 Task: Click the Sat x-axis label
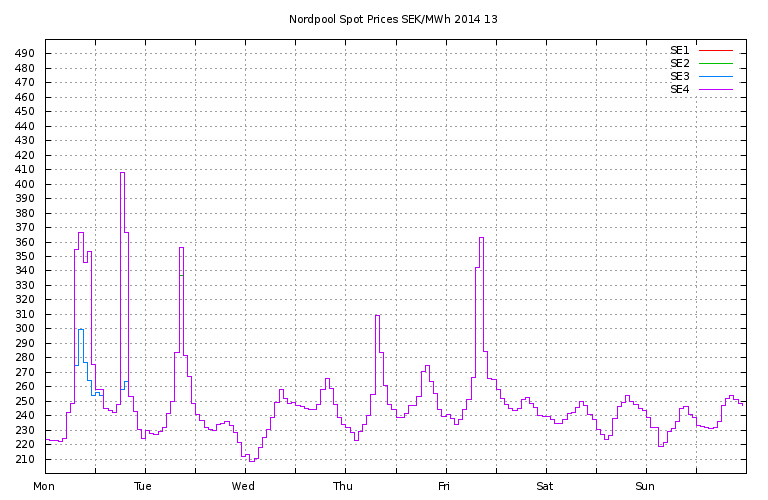[x=544, y=486]
